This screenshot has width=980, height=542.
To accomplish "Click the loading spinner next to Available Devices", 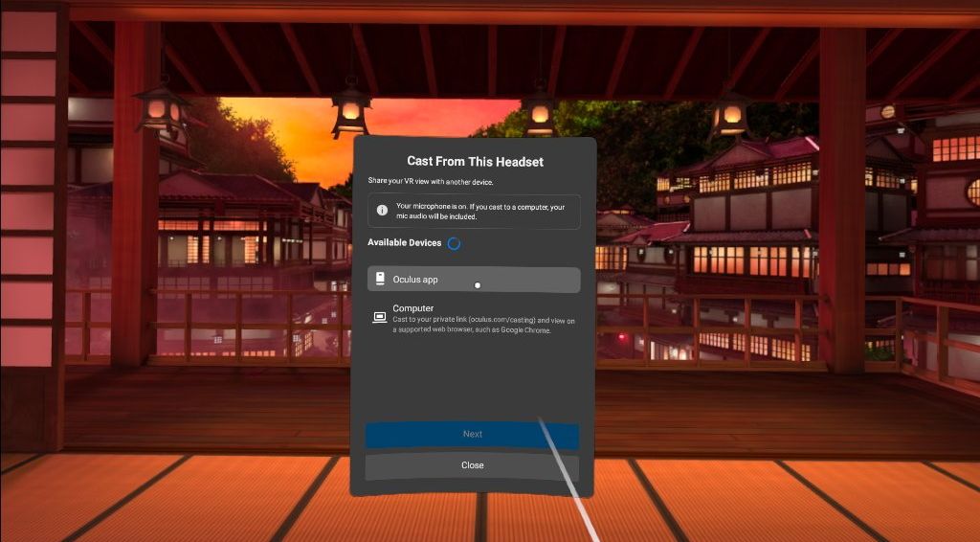I will (454, 243).
